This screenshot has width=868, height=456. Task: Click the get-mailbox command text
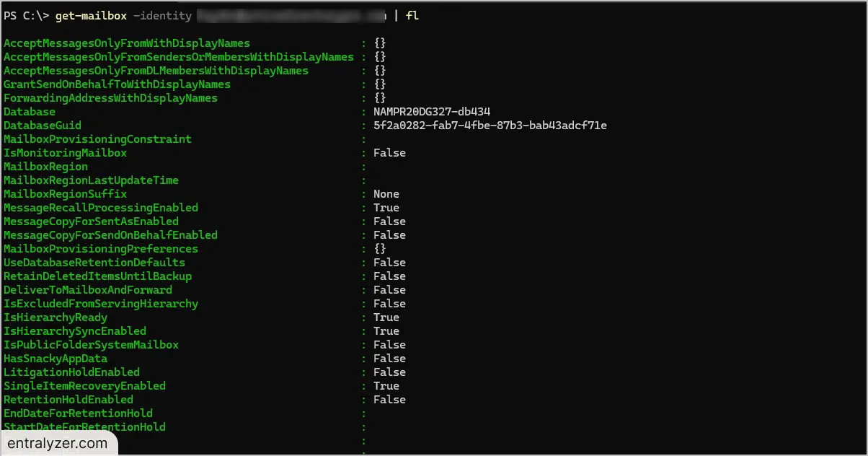pyautogui.click(x=91, y=15)
